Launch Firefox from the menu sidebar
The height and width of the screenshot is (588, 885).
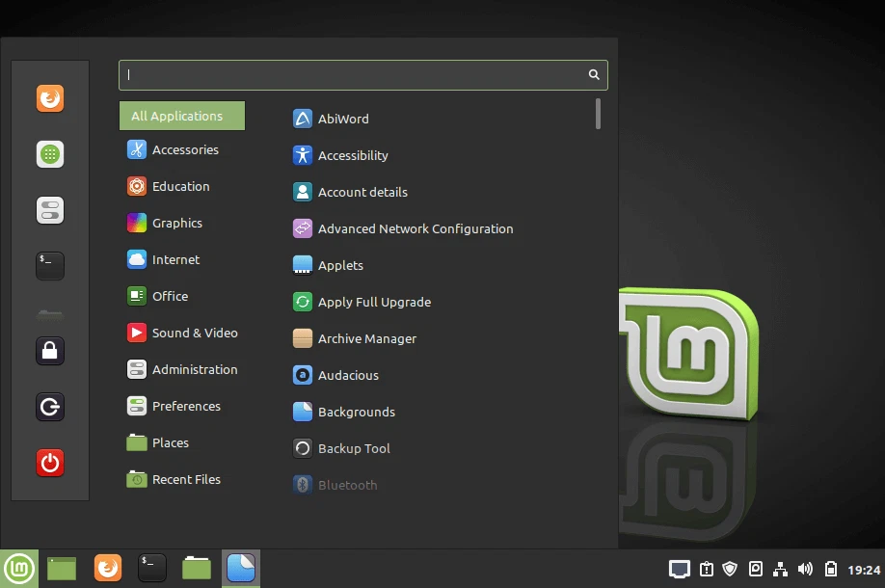49,97
